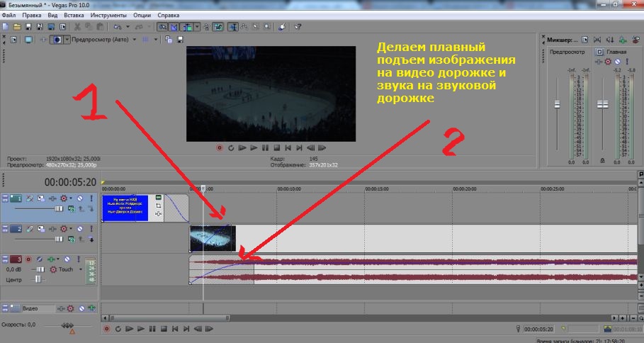644x343 pixels.
Task: Click the lock fader channels icon in mixer
Action: tap(602, 161)
